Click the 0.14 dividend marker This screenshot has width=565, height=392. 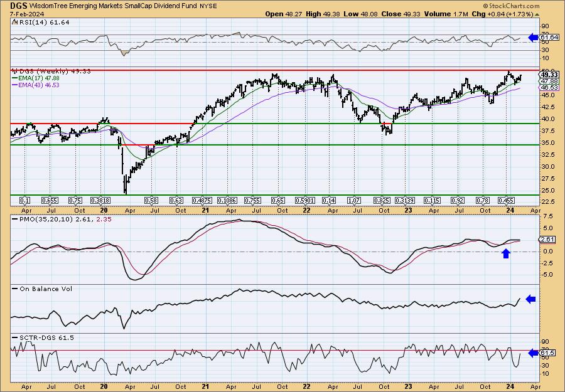tap(329, 201)
